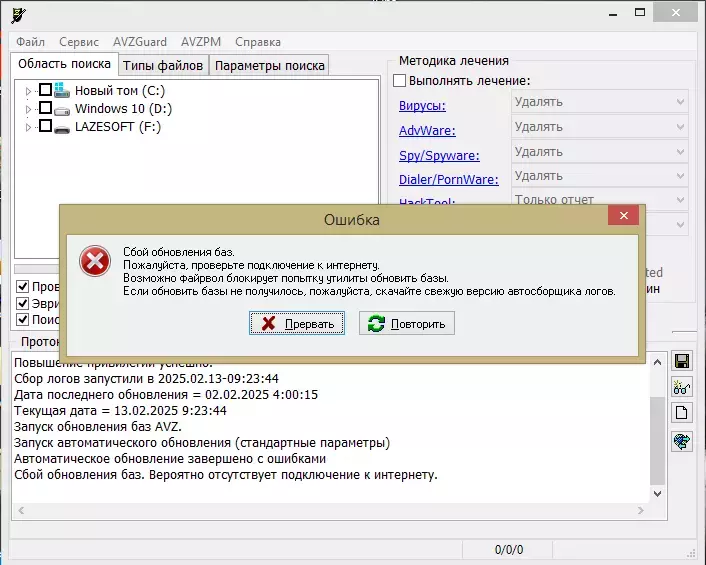Screen dimensions: 706x565
Task: Click the blank page clear-protocol icon
Action: [x=682, y=413]
